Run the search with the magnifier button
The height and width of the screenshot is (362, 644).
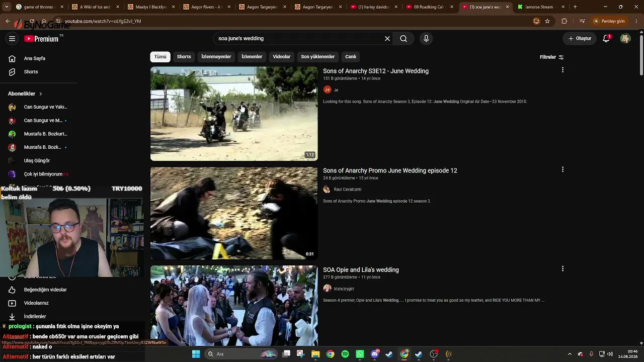[404, 39]
